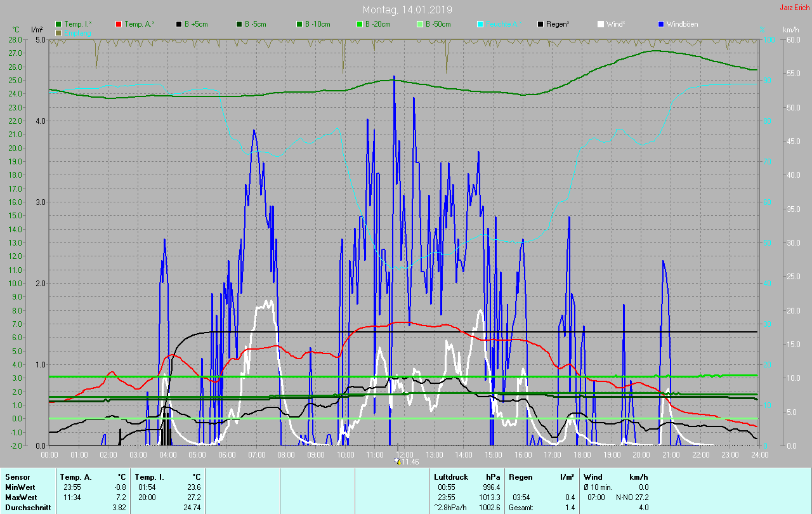Click the dark green B -5cm legend square
This screenshot has width=812, height=514.
coord(239,24)
